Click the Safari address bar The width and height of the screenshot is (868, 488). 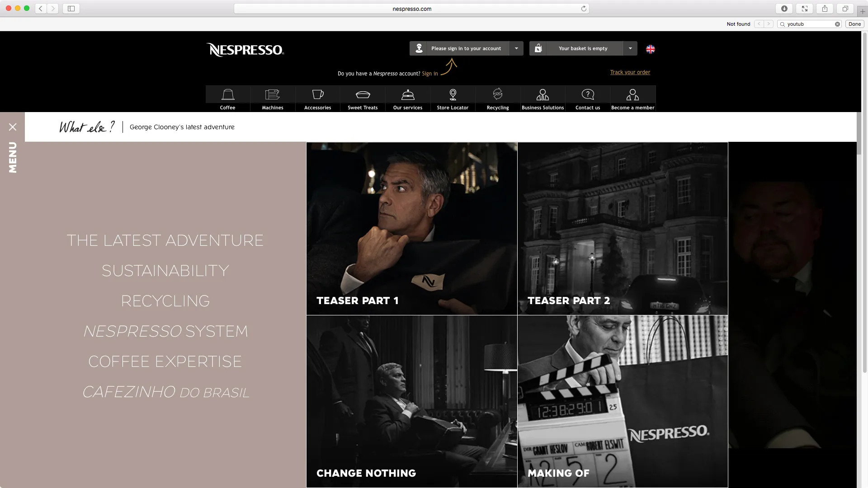point(411,9)
